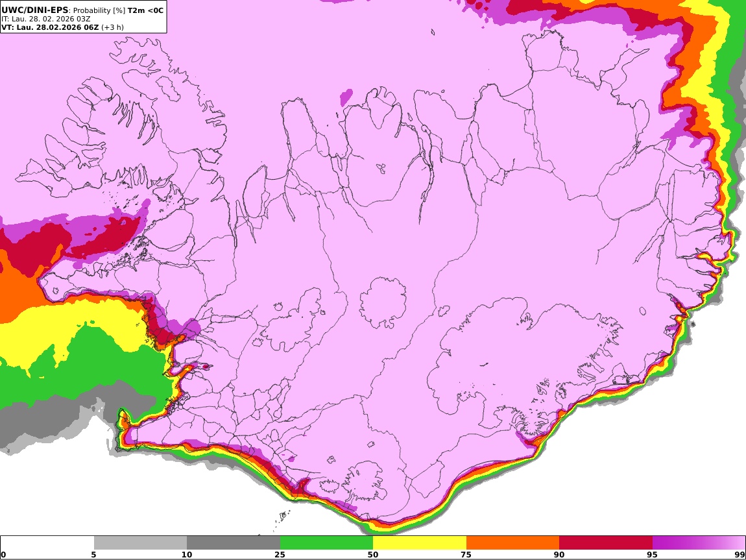Click the legend tick label '90'

[x=559, y=555]
